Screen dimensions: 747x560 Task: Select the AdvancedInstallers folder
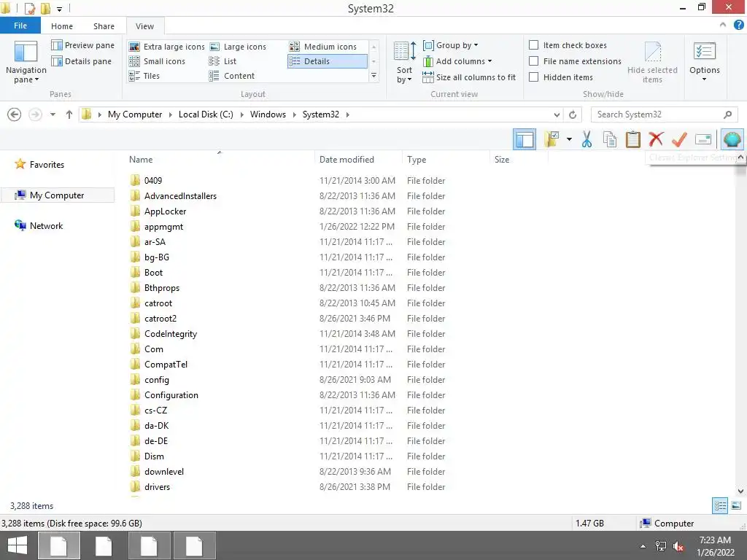(180, 195)
